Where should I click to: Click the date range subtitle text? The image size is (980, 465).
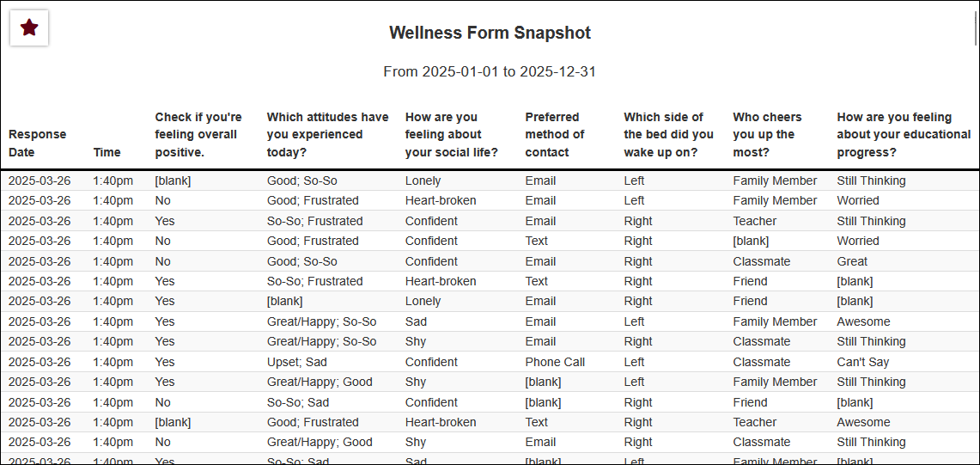coord(490,71)
